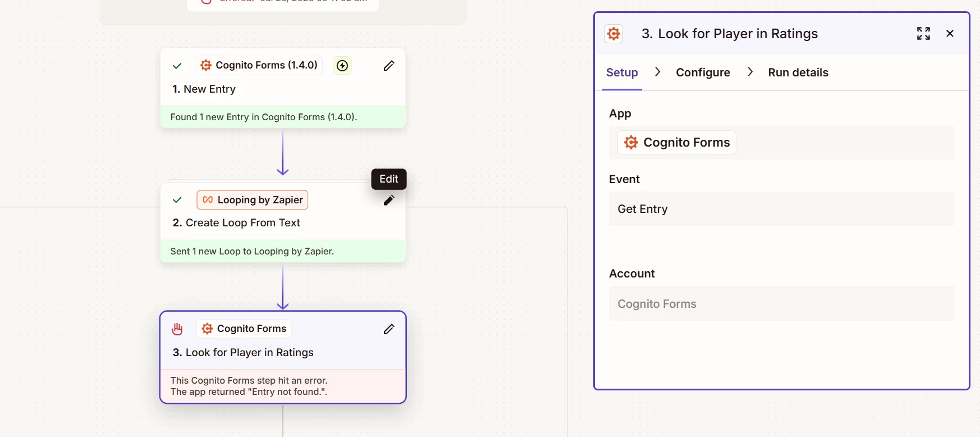The height and width of the screenshot is (437, 980).
Task: Click the panel title '3. Look for Player in Ratings'
Action: point(730,34)
